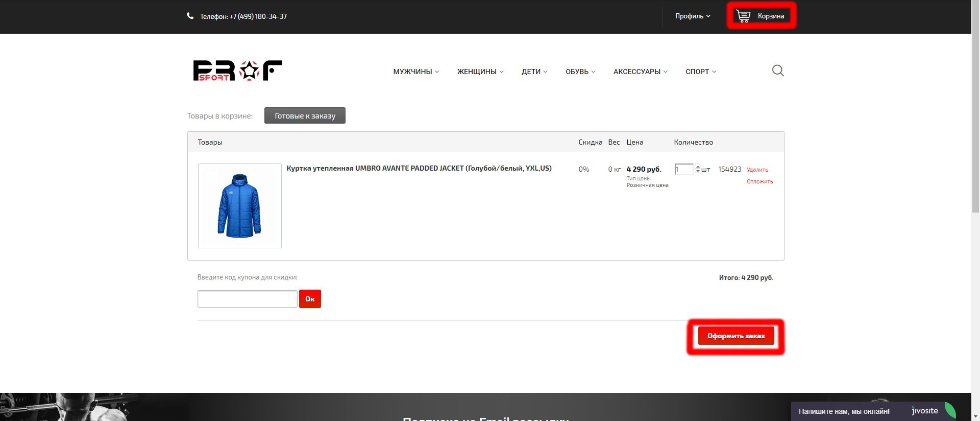The width and height of the screenshot is (980, 421).
Task: Click the blue jacket thumbnail
Action: [x=239, y=205]
